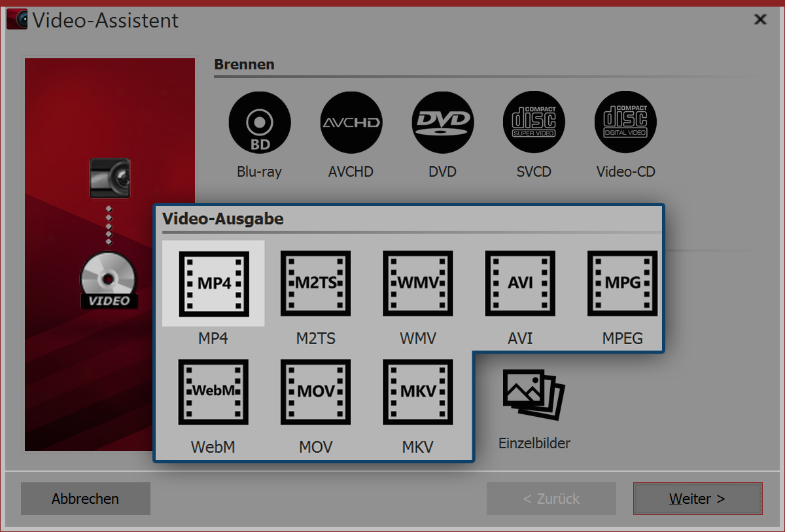The width and height of the screenshot is (785, 532).
Task: Pick the SVCD disc option
Action: (x=534, y=122)
